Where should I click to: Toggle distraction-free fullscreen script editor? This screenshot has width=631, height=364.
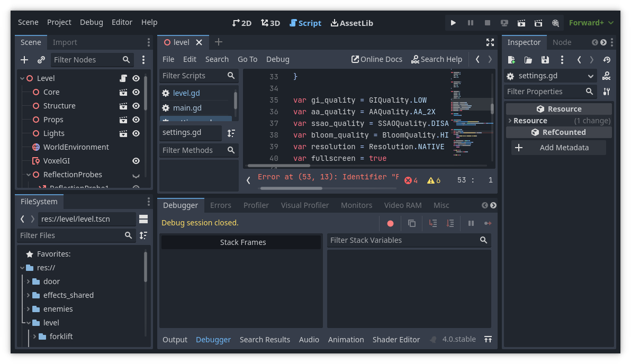click(x=490, y=42)
